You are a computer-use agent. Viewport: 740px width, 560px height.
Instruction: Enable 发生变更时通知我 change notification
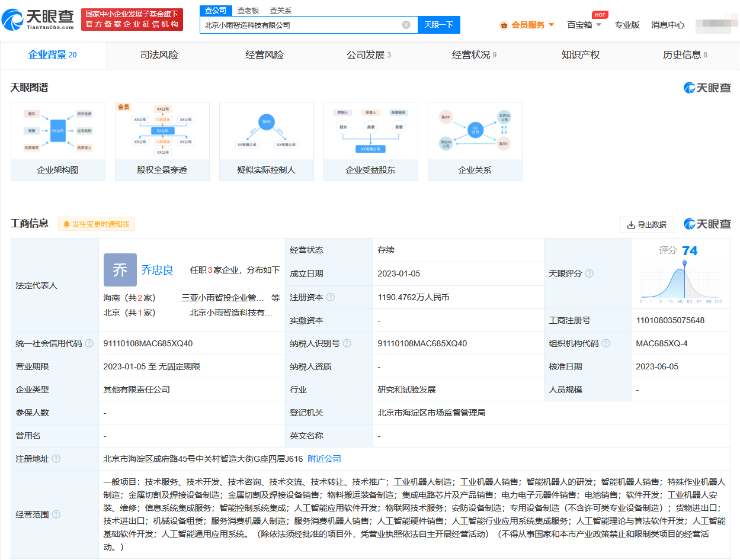click(x=97, y=224)
